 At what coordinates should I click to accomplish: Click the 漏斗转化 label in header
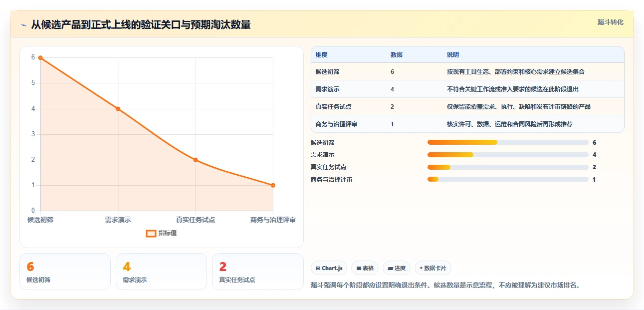[610, 22]
